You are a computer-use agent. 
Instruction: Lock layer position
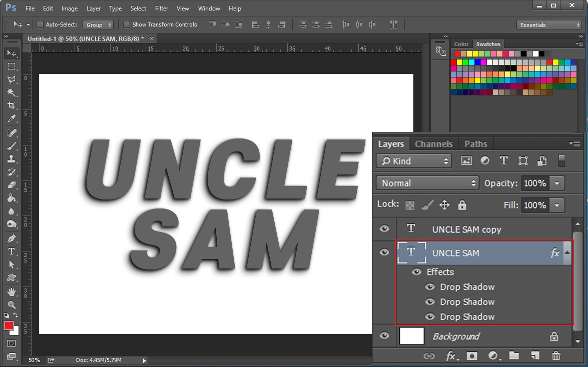444,204
